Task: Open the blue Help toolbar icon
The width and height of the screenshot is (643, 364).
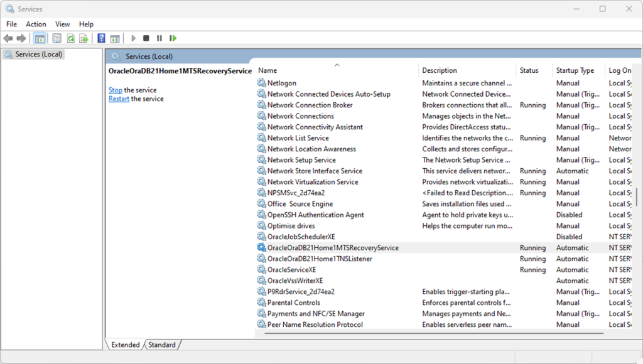Action: pyautogui.click(x=101, y=38)
